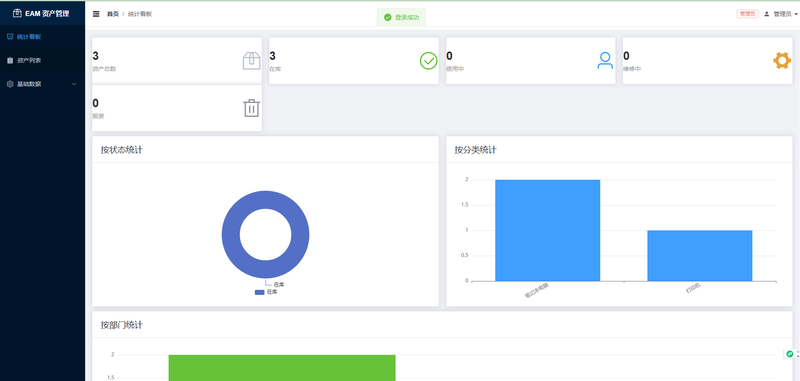Click the EAM logo icon in sidebar header
The width and height of the screenshot is (800, 381).
tap(17, 14)
